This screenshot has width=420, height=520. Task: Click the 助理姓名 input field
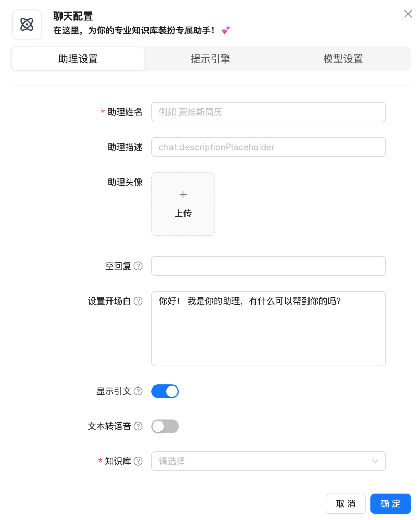tap(268, 112)
